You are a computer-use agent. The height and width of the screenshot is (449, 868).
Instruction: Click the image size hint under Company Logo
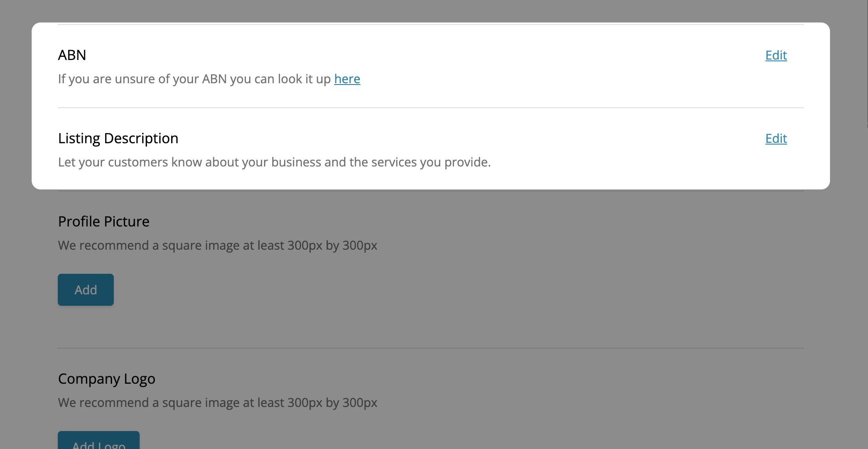(218, 403)
